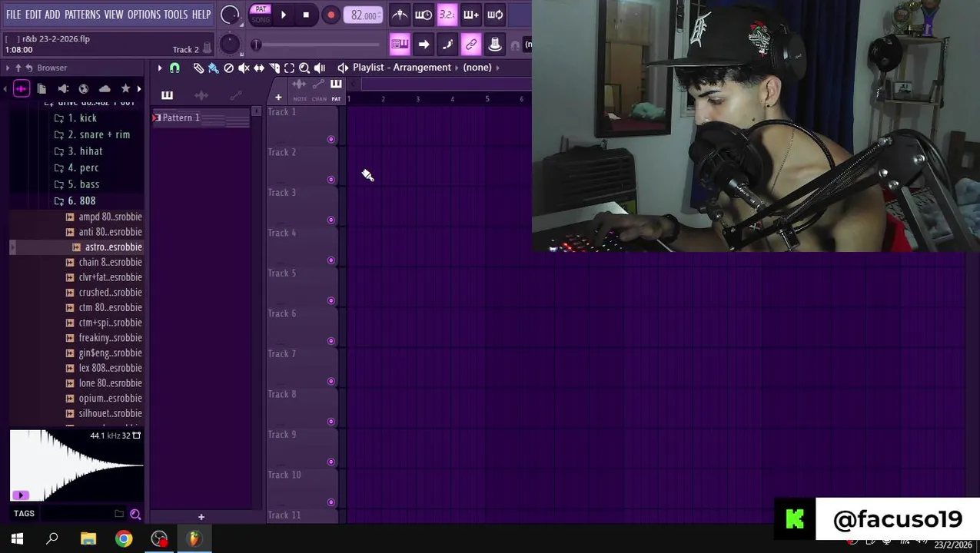Select the Draw pencil tool in playlist
Image resolution: width=980 pixels, height=553 pixels.
(x=198, y=68)
